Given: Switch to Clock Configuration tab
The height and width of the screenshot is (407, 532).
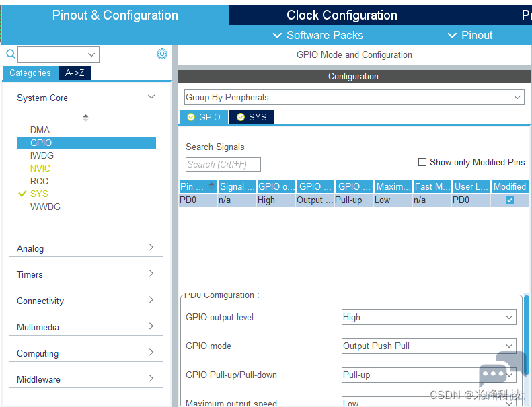Looking at the screenshot, I should [342, 15].
